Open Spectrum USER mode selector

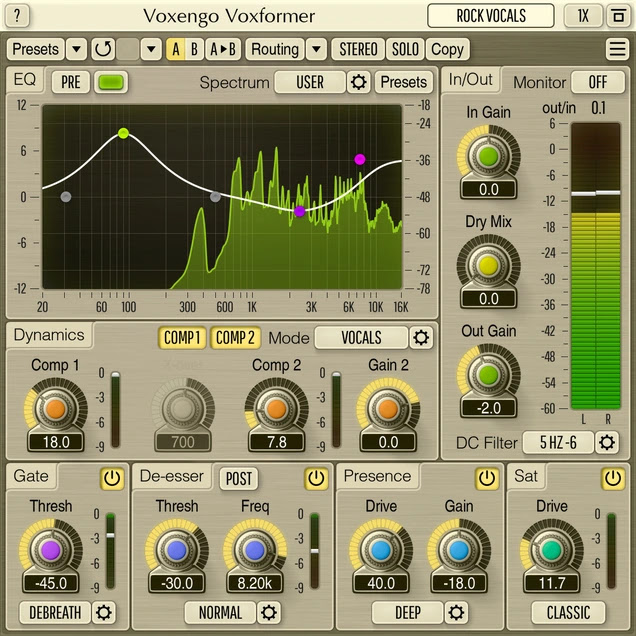(310, 82)
